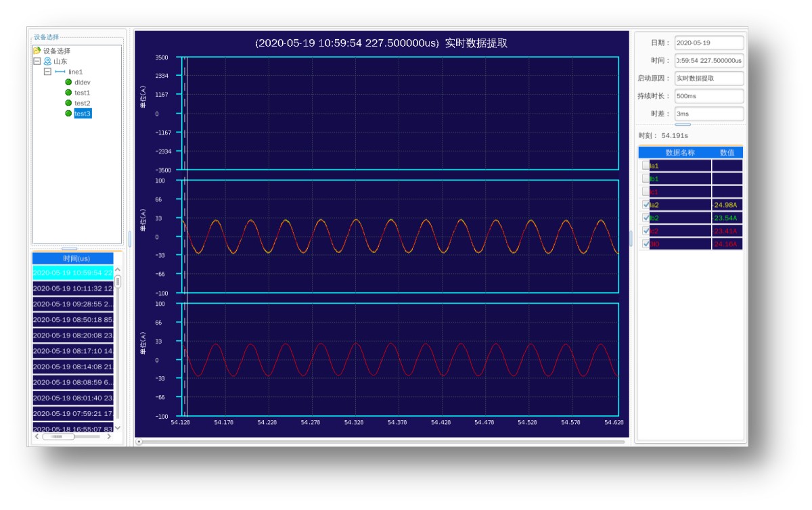The height and width of the screenshot is (510, 812).
Task: Click the green status dot beside test3
Action: click(68, 113)
